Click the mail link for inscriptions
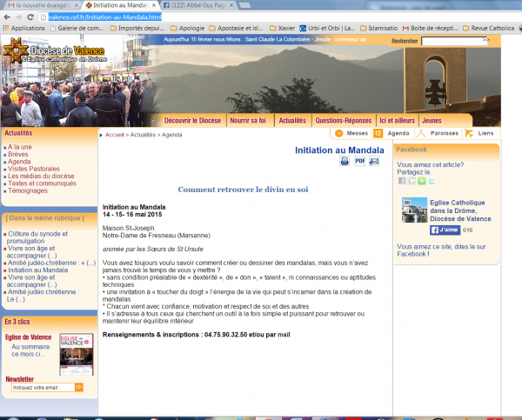Viewport: 522px width, 420px height. click(284, 335)
